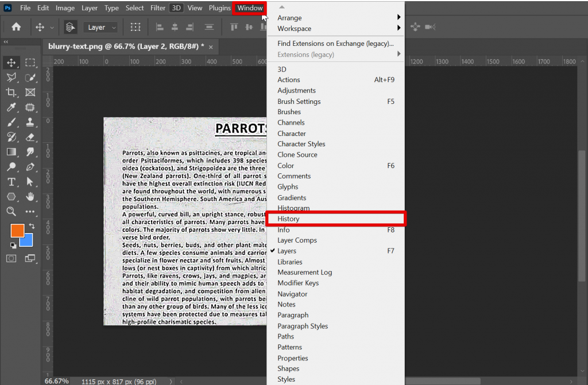This screenshot has width=588, height=385.
Task: Select the Type tool
Action: tap(11, 181)
